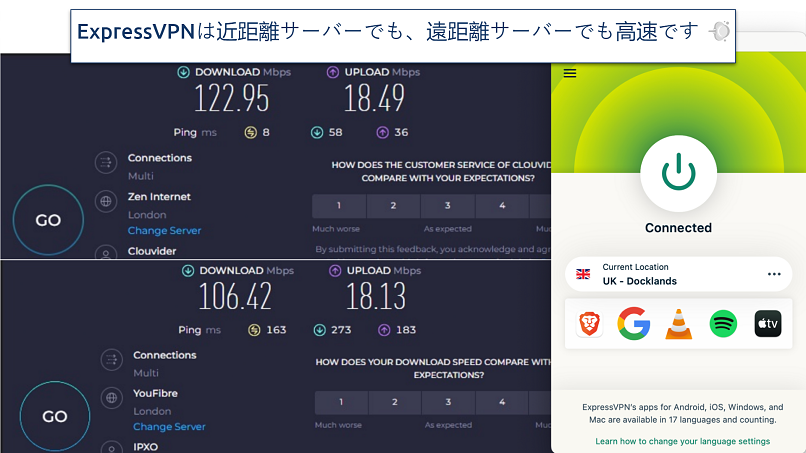Rate customer service 2 in top survey
Image resolution: width=806 pixels, height=453 pixels.
pos(393,205)
